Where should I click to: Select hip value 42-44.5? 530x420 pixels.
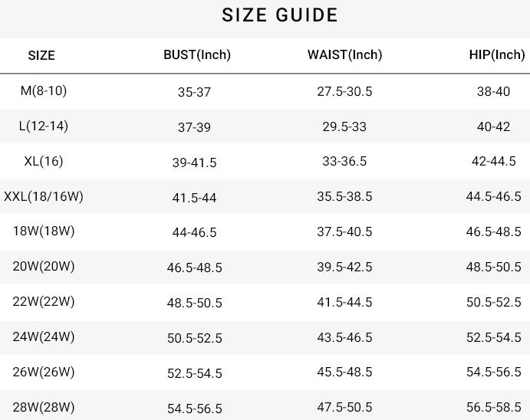[x=493, y=161]
